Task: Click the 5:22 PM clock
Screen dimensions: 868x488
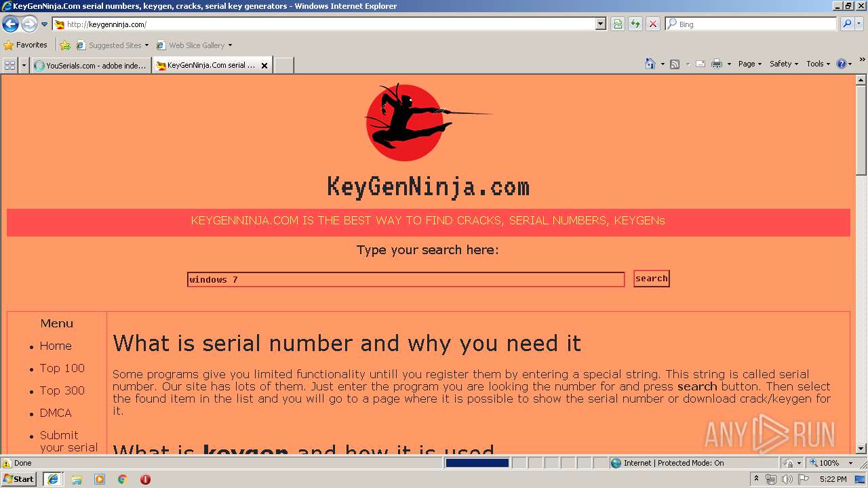Action: click(833, 479)
